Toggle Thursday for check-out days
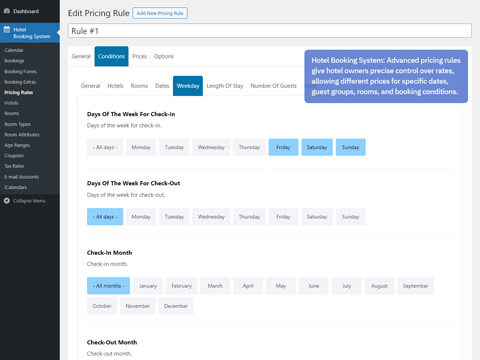 click(249, 217)
